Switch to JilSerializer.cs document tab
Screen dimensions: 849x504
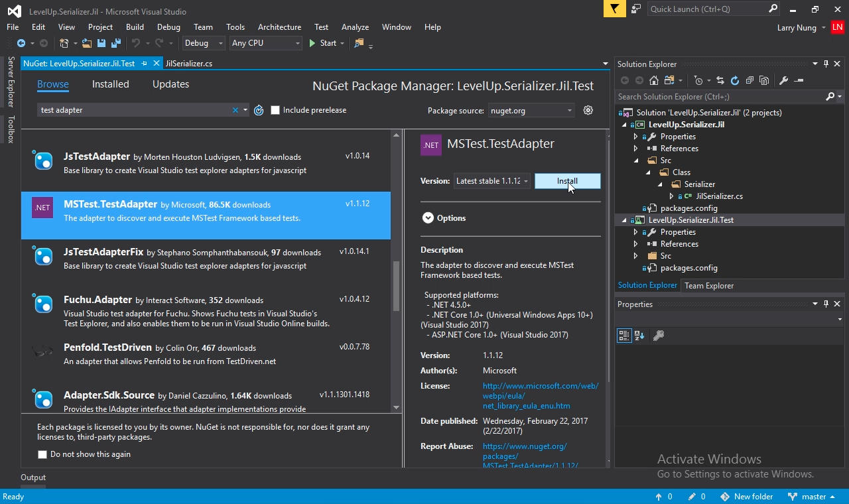[x=189, y=64]
